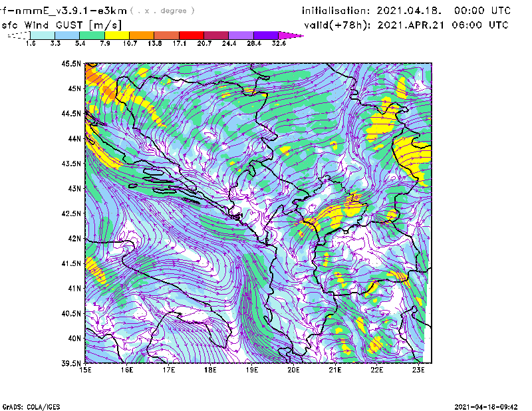Click the 41N latitude label
This screenshot has width=532, height=411.
(74, 289)
